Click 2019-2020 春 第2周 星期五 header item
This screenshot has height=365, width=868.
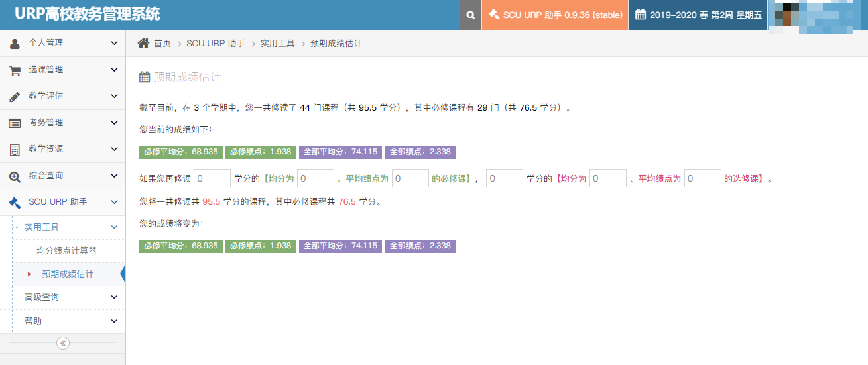698,15
